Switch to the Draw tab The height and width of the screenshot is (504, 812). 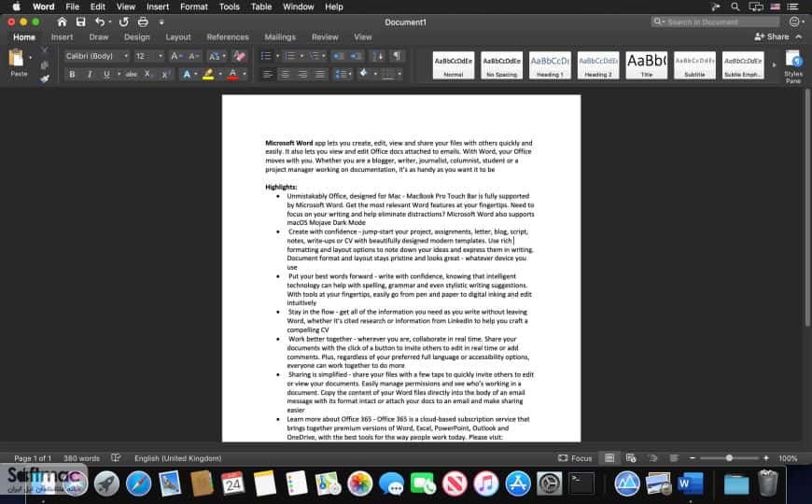pos(98,37)
